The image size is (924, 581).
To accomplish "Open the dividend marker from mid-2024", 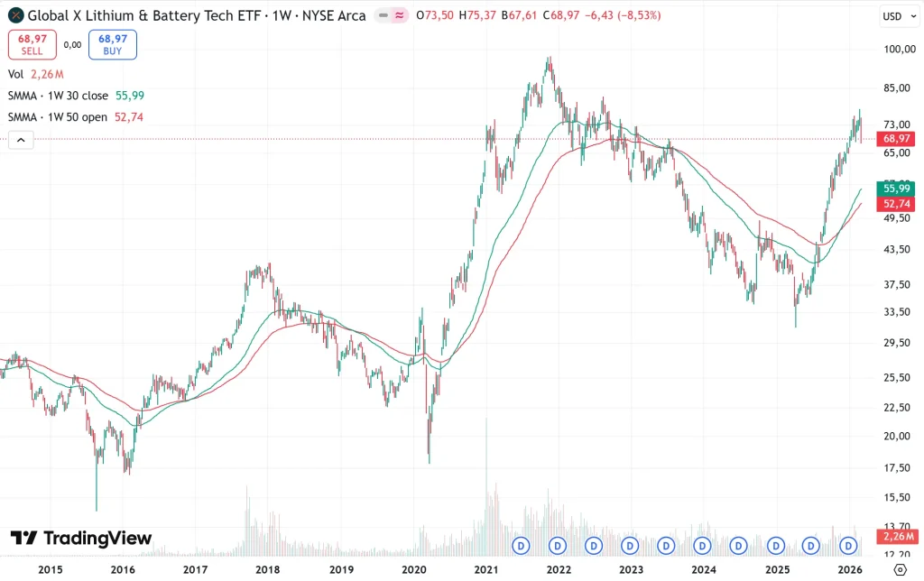I will pos(739,546).
